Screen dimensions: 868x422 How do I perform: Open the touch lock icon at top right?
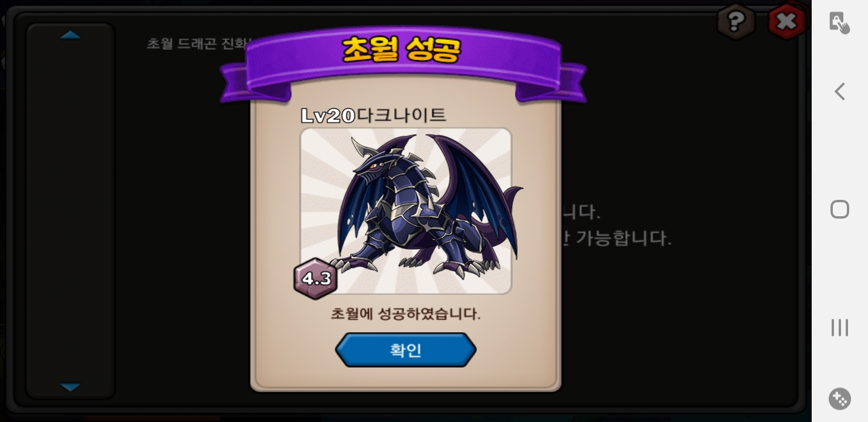point(839,22)
